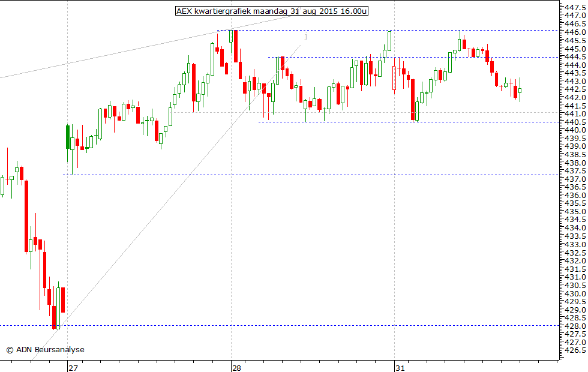
Task: Click the 444.0 price axis label
Action: [575, 65]
